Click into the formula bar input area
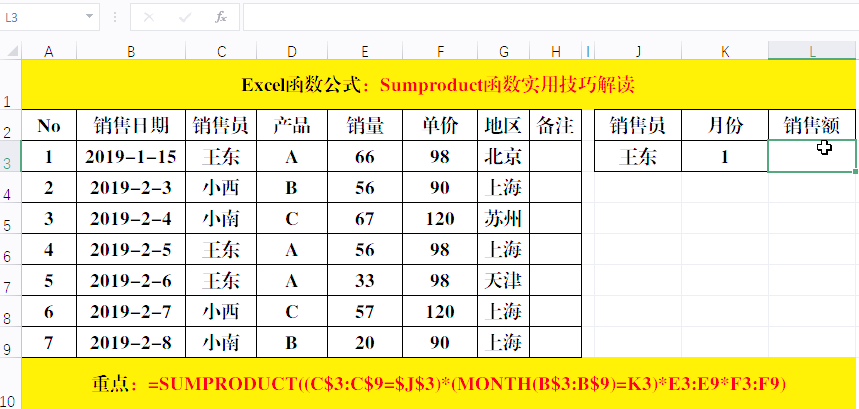Viewport: 859px width, 409px height. tap(551, 17)
